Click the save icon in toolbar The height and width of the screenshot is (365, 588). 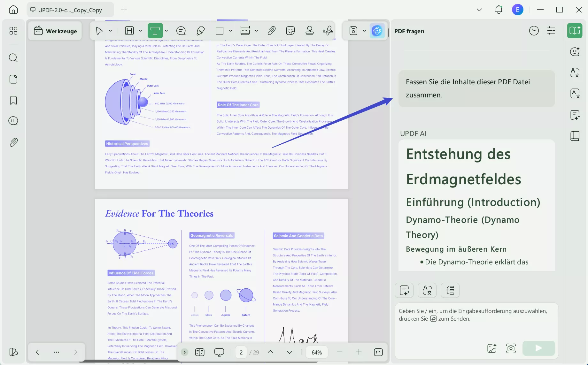[353, 31]
